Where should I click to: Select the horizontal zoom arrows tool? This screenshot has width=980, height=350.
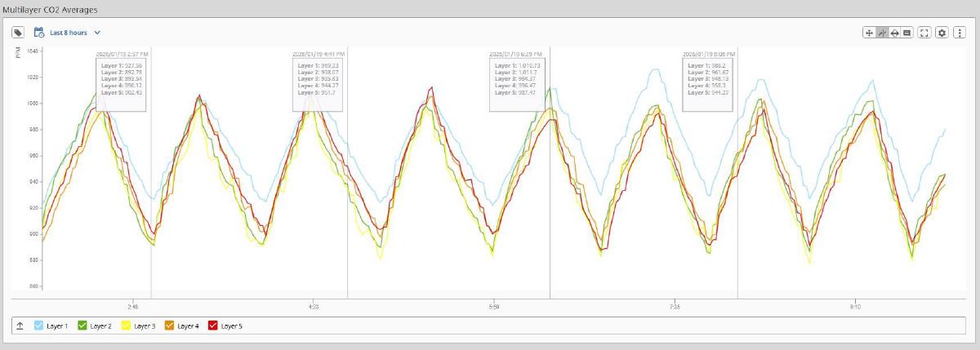895,33
